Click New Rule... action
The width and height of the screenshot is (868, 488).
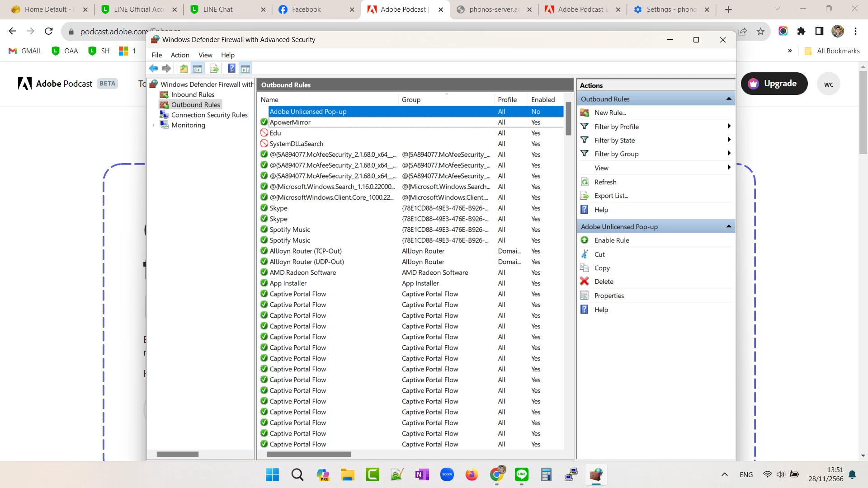[610, 113]
